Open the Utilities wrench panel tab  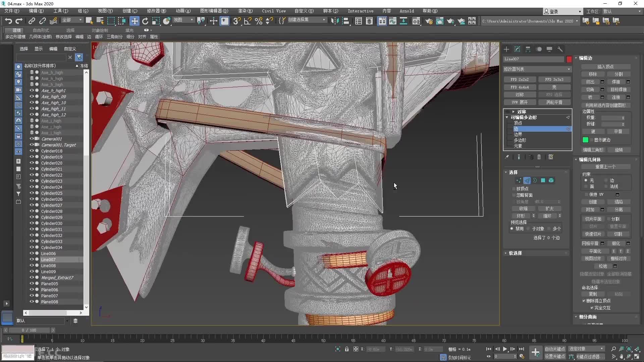560,49
